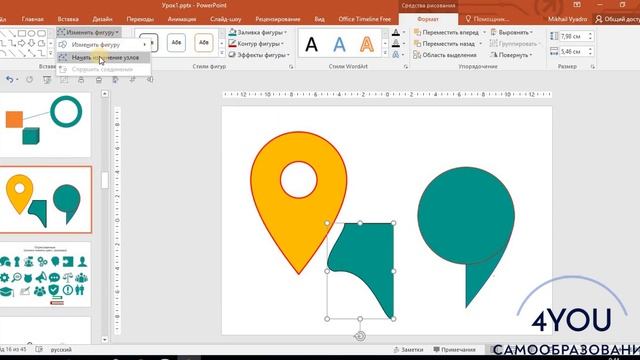Select the Oval shape in the shapes gallery

(31, 33)
